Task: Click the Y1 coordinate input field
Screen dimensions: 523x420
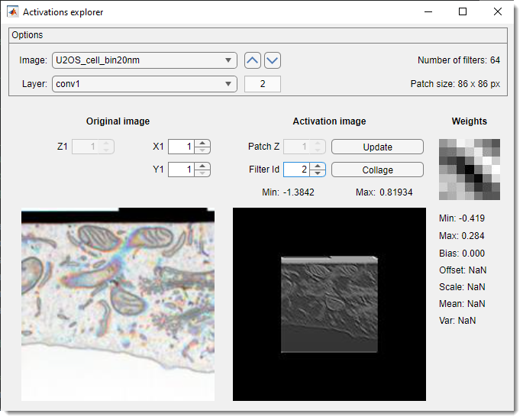Action: pyautogui.click(x=181, y=170)
